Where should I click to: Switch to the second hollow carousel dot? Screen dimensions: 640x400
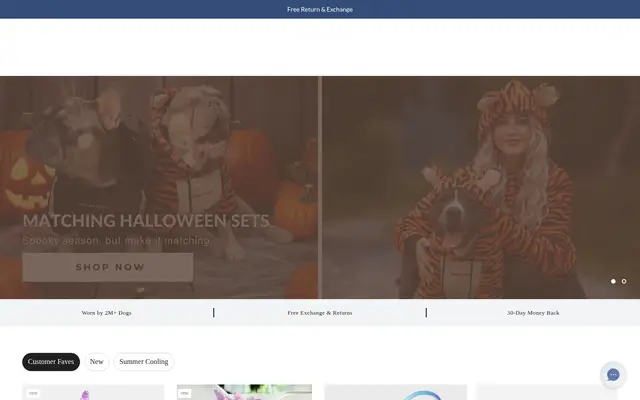click(624, 281)
